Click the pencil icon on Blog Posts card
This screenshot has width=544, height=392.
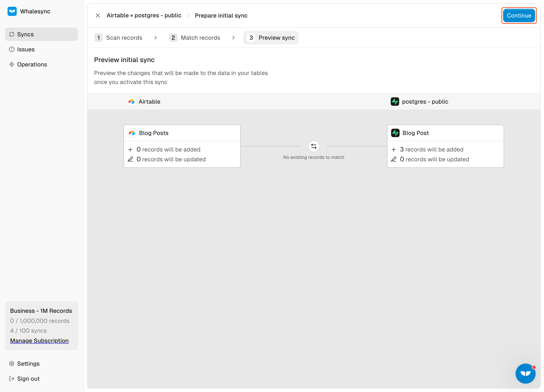point(130,159)
